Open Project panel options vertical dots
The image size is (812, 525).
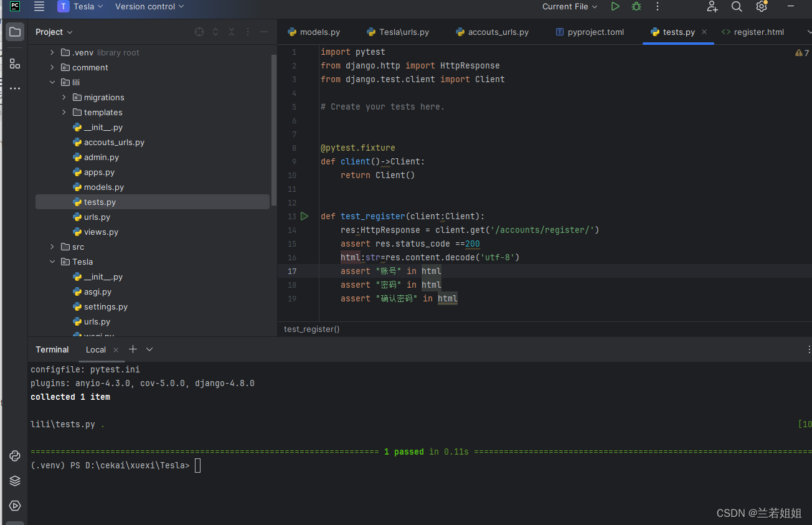248,32
